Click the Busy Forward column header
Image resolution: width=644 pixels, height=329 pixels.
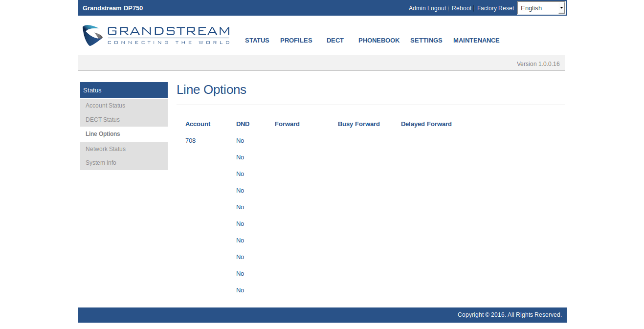[358, 124]
